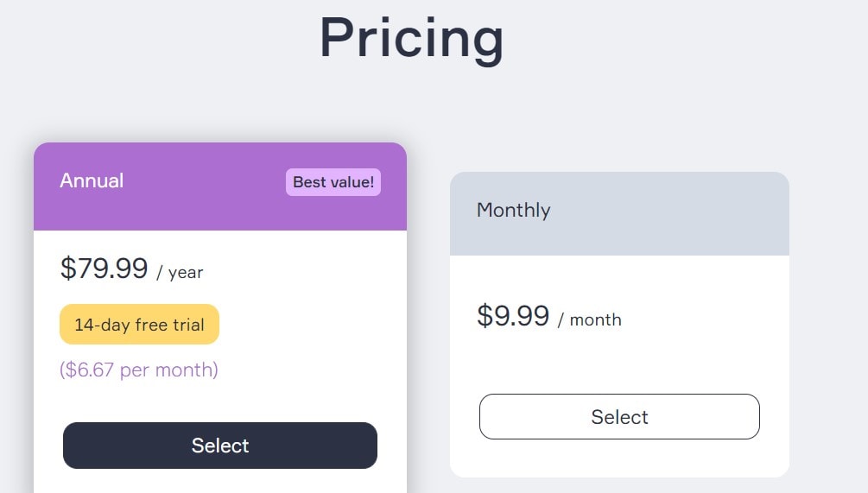Click the "/ month" label beside $9.99
The height and width of the screenshot is (493, 868).
click(590, 319)
